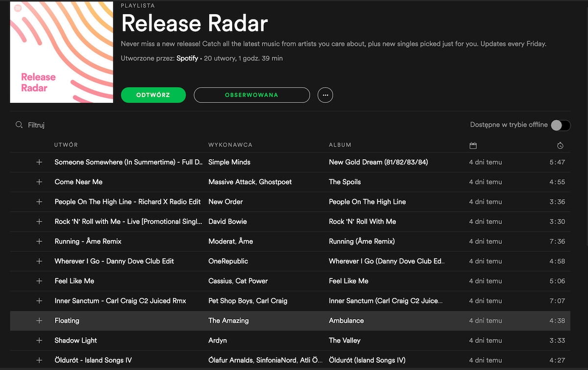Open Massive Attack artist page
588x370 pixels.
point(232,182)
